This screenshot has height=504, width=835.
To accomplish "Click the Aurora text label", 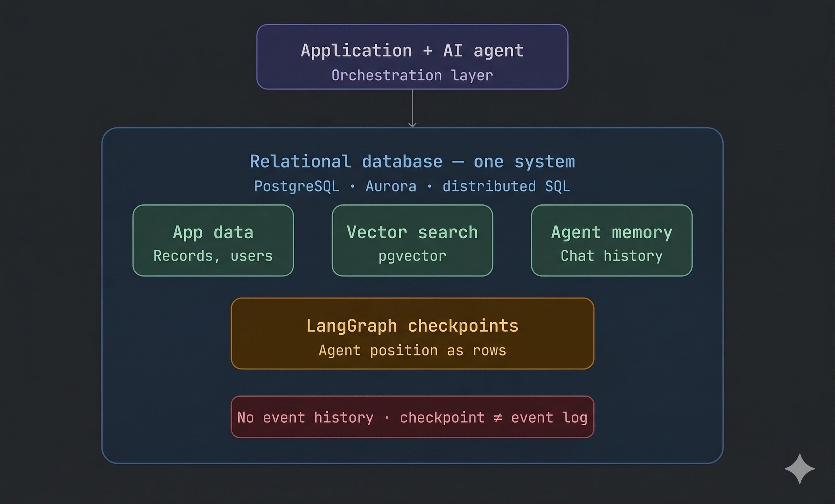I will (391, 186).
